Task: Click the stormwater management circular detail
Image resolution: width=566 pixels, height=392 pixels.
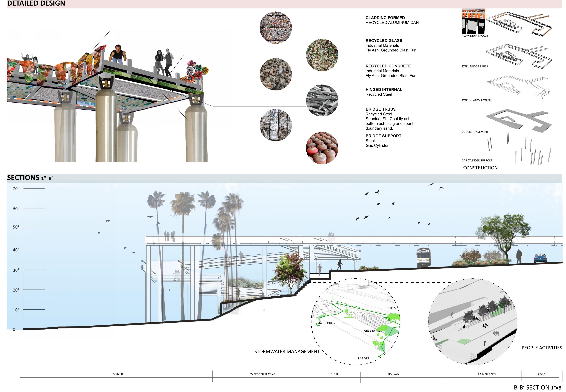Action: pyautogui.click(x=355, y=322)
